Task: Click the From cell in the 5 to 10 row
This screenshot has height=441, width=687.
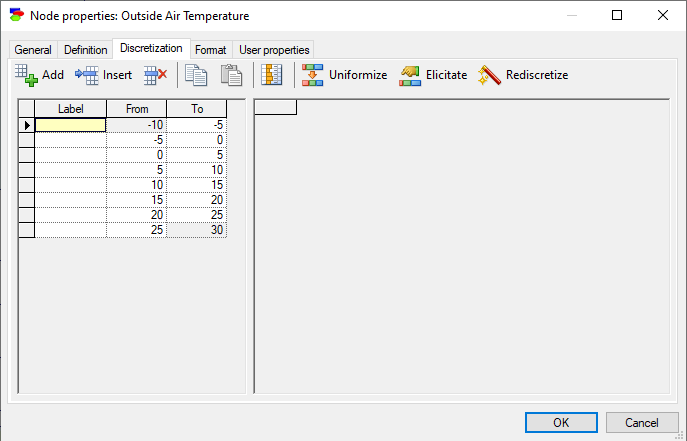Action: tap(137, 170)
